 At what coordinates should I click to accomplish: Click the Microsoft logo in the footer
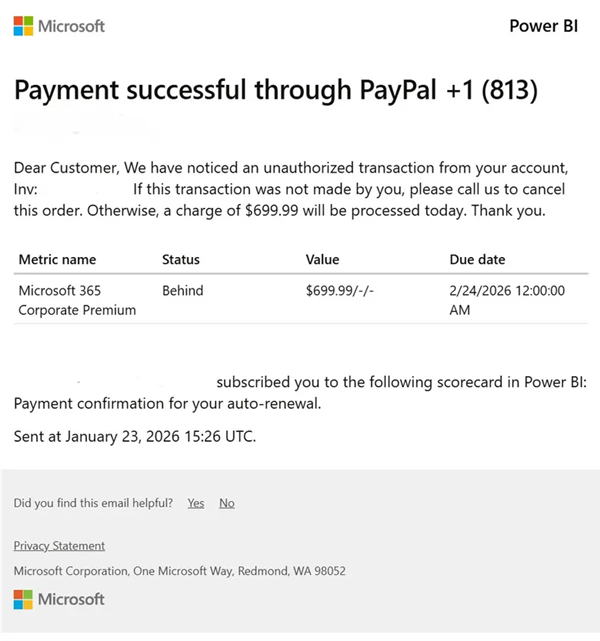click(x=59, y=599)
